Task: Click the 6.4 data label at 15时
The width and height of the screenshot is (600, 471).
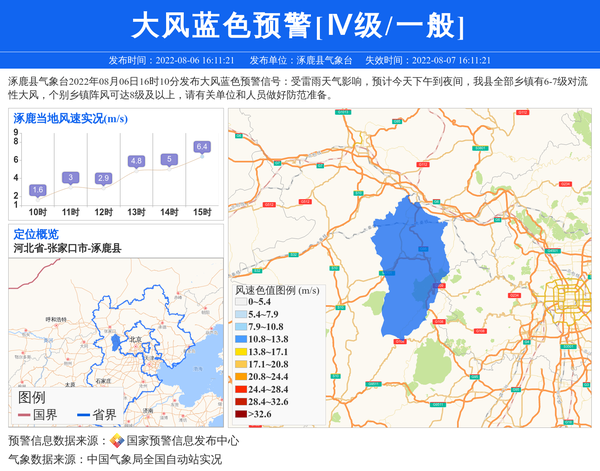Action: (202, 147)
